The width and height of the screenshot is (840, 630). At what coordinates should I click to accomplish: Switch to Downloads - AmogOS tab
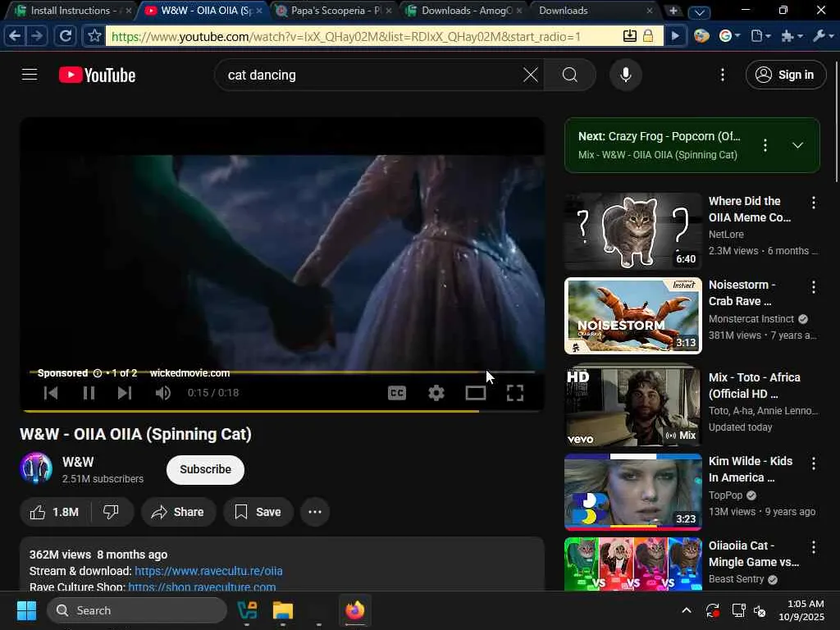click(466, 10)
